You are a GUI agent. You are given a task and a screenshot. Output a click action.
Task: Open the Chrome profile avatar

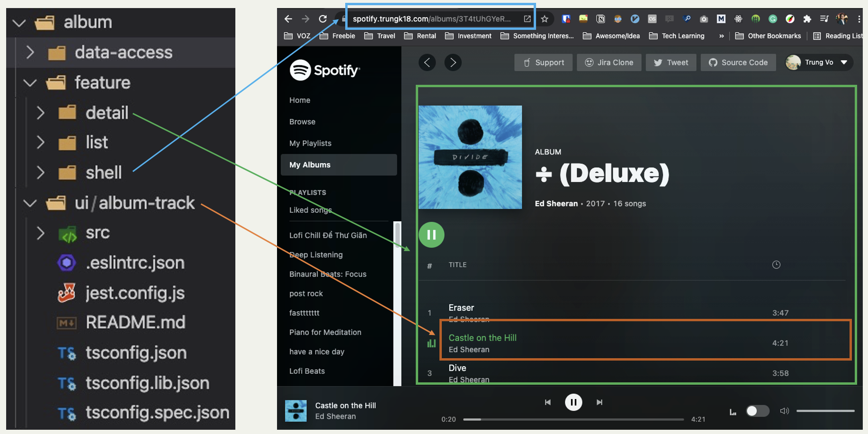pos(842,19)
